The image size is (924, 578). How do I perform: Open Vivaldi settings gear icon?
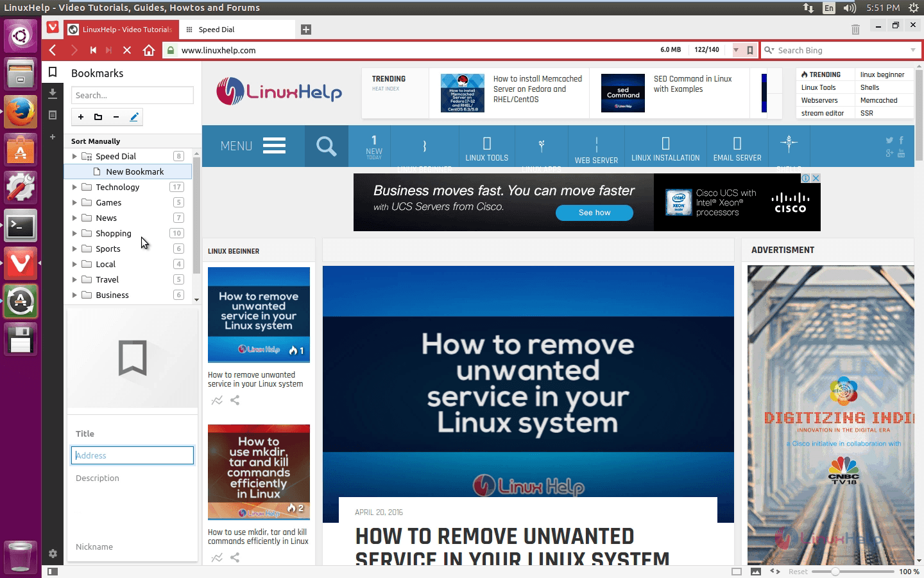[53, 554]
